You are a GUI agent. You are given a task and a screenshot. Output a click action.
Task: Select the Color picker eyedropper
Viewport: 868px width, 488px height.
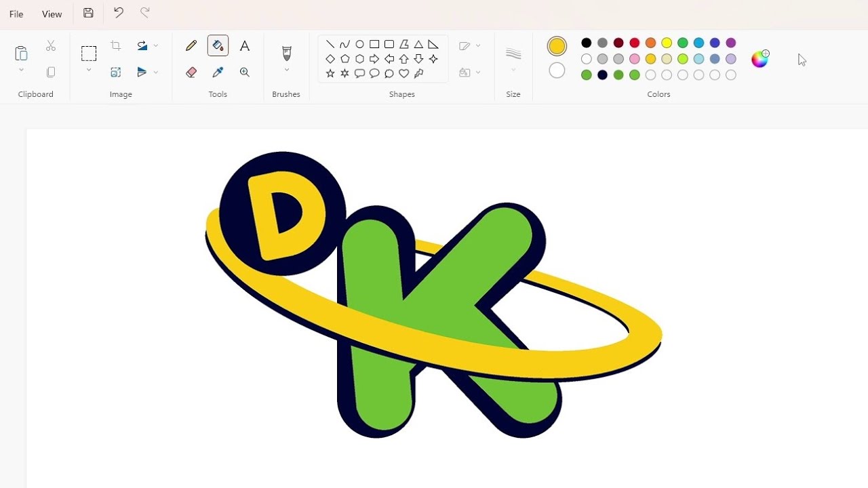tap(218, 72)
